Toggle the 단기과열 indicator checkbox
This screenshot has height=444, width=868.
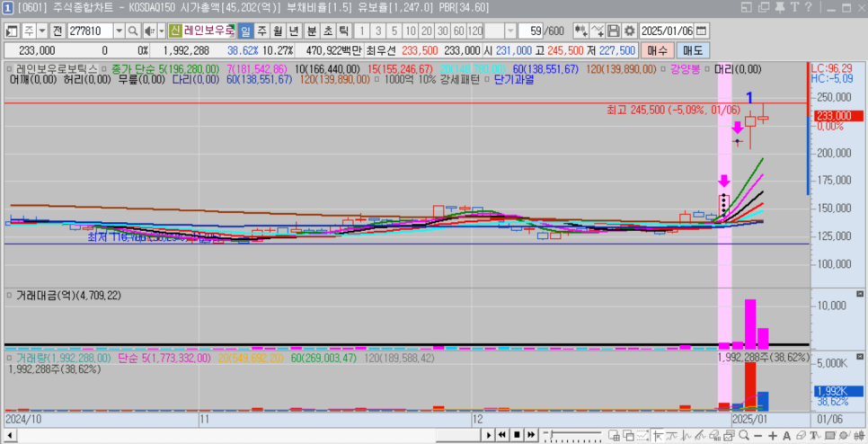[x=487, y=80]
